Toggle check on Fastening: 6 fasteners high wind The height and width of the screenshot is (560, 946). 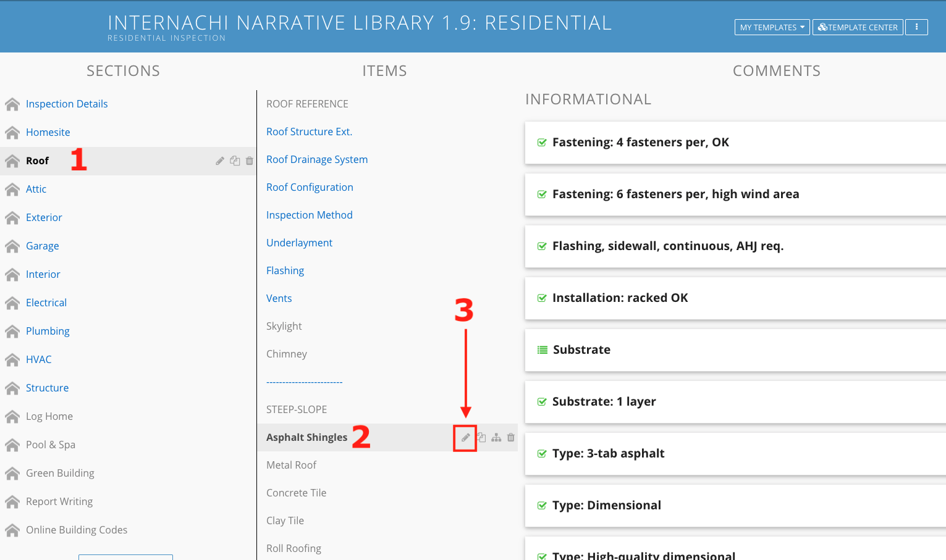point(542,194)
